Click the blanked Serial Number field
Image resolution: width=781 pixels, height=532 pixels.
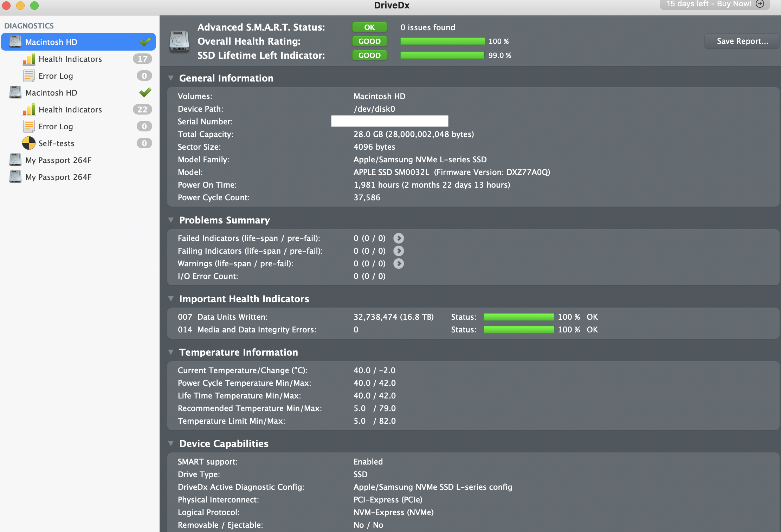[389, 121]
